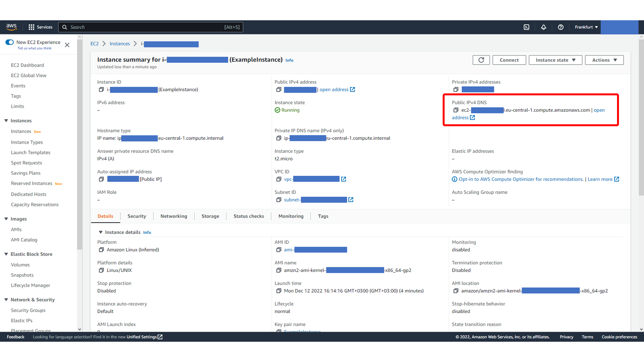
Task: Open the Frankfurt region dropdown
Action: pos(586,27)
